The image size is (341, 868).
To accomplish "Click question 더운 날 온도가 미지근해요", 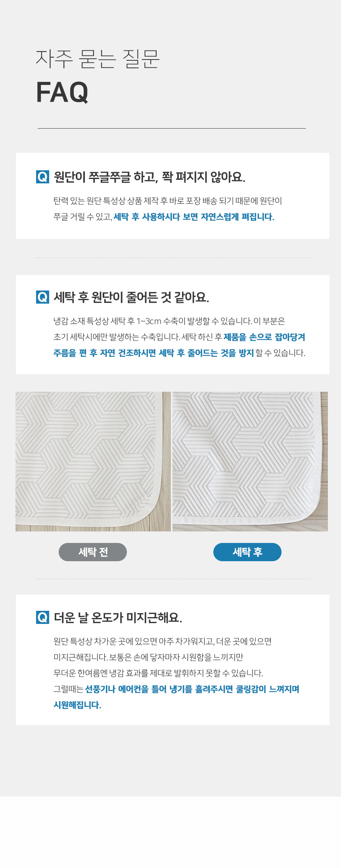I will click(x=118, y=618).
